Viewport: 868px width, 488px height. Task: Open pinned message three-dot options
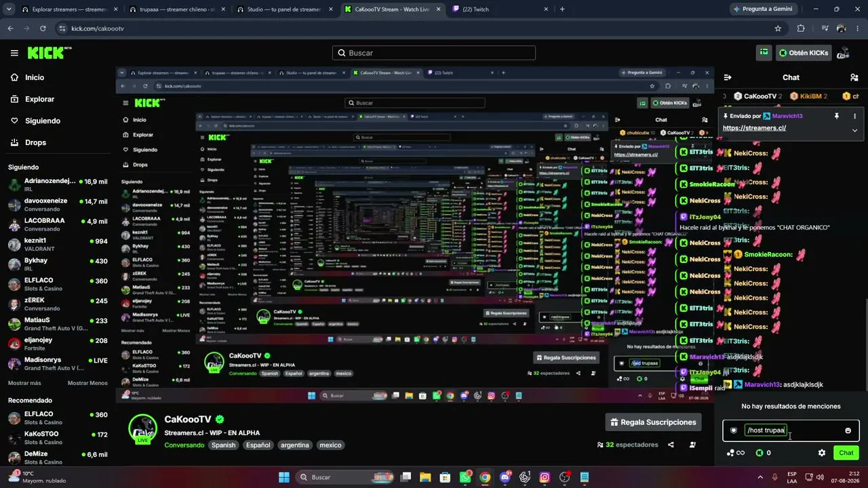(x=854, y=116)
